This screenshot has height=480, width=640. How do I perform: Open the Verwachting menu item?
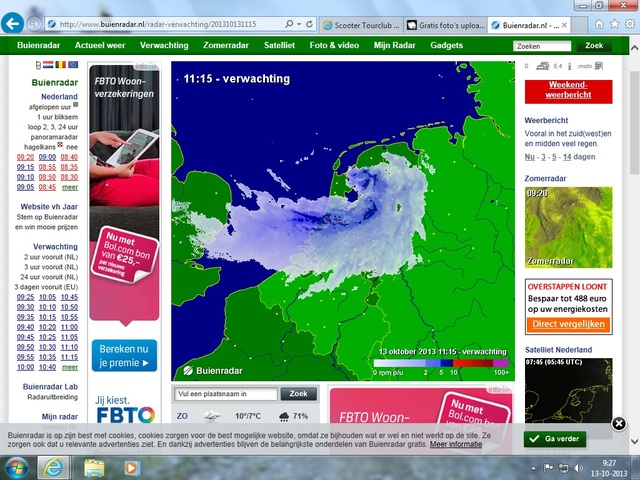coord(164,45)
